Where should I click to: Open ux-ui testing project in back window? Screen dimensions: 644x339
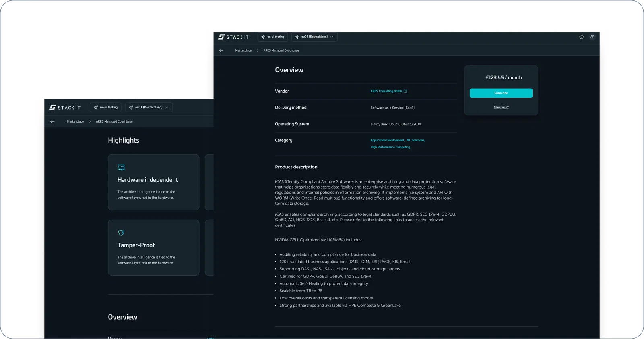tap(105, 108)
